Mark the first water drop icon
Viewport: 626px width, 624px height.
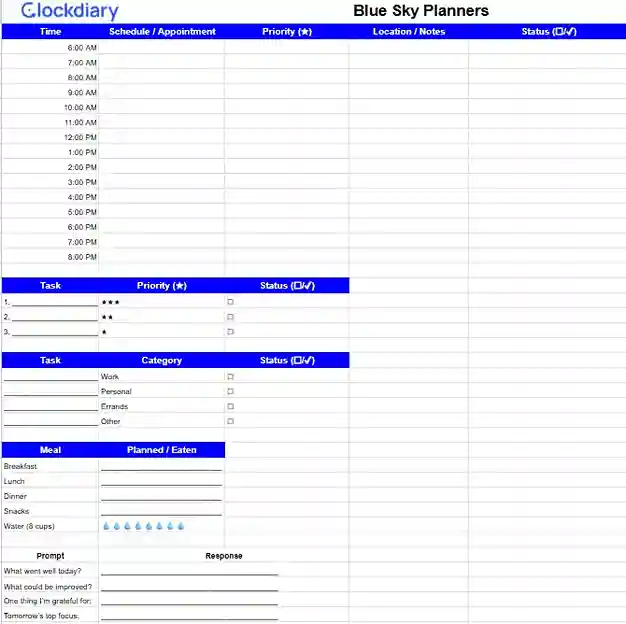coord(106,526)
